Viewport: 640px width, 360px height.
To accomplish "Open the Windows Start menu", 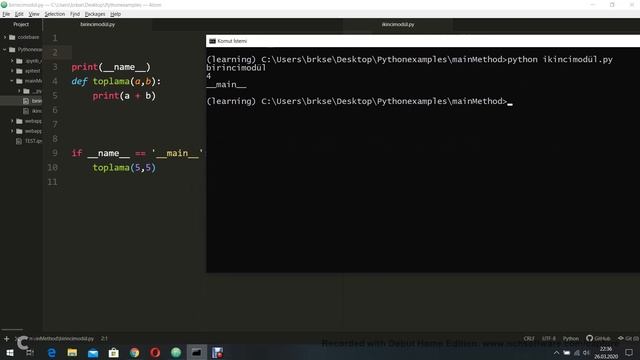I will pyautogui.click(x=10, y=353).
